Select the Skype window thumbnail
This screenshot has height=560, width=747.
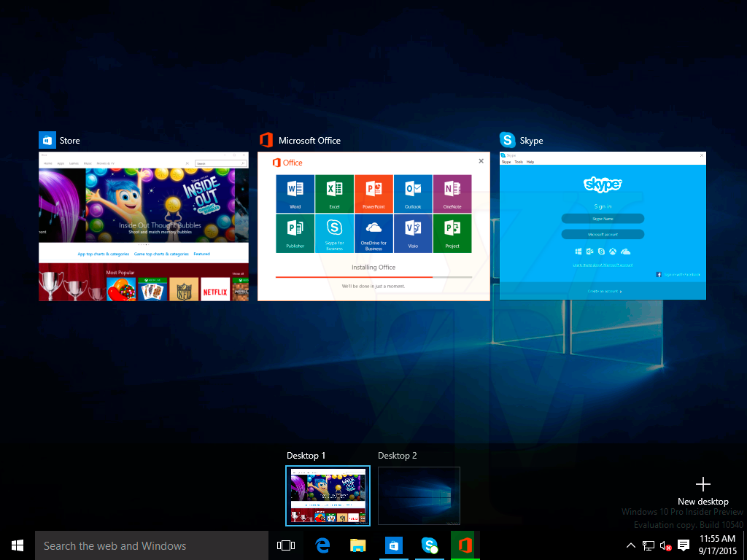pos(603,226)
